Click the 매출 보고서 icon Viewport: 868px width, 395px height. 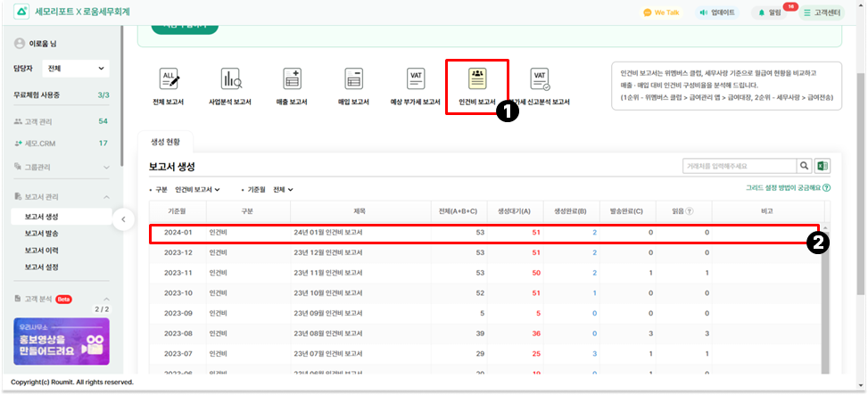(x=293, y=79)
